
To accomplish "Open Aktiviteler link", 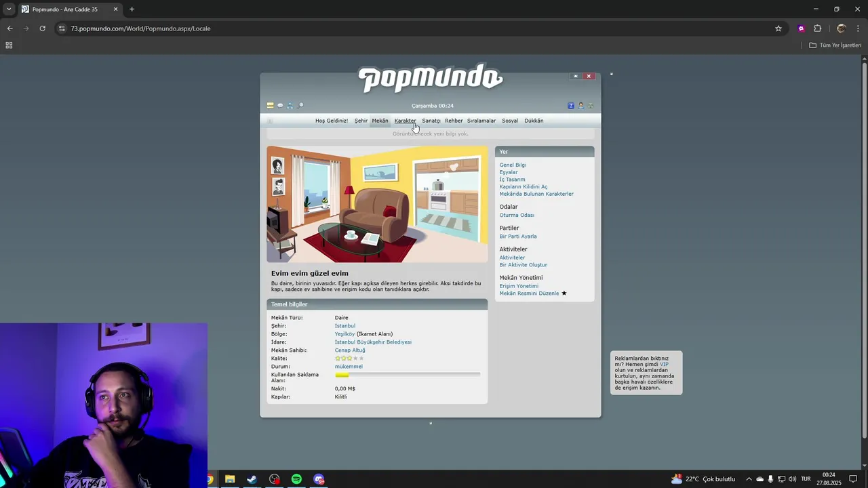I will (512, 258).
